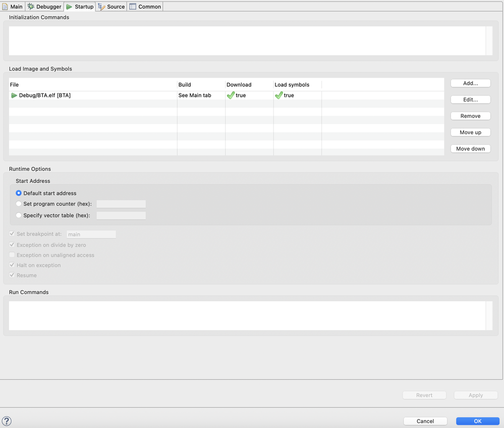Click the Load symbols green checkmark icon
504x428 pixels.
point(279,95)
